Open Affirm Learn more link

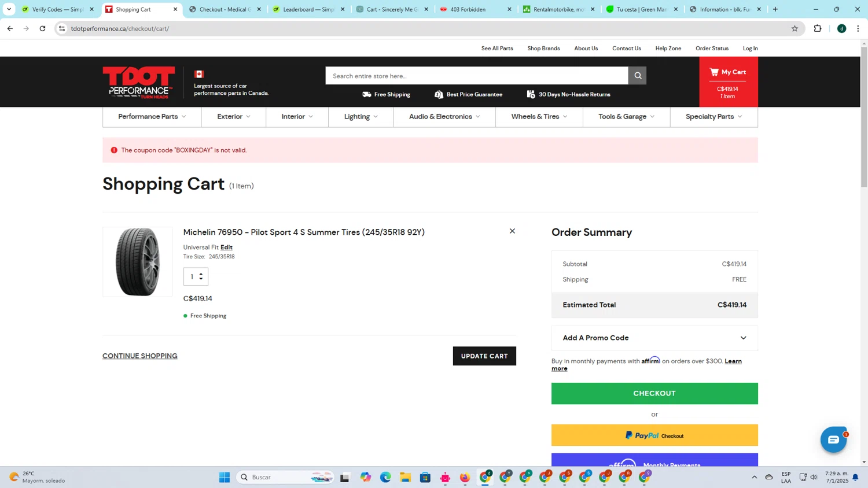pyautogui.click(x=733, y=361)
